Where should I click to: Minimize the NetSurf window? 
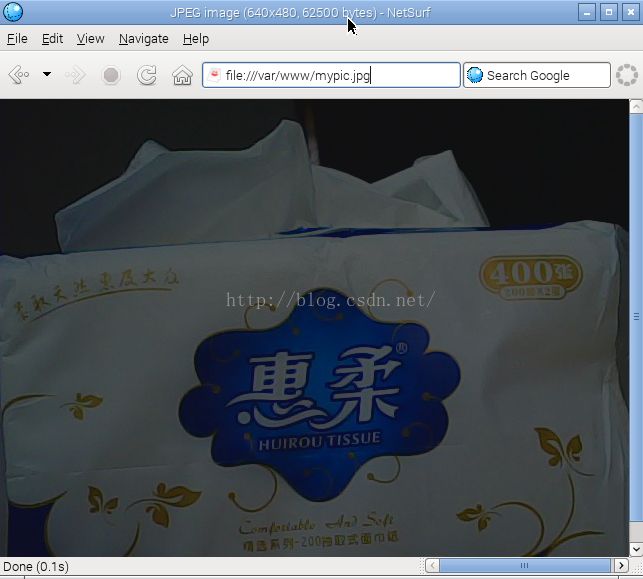coord(587,12)
